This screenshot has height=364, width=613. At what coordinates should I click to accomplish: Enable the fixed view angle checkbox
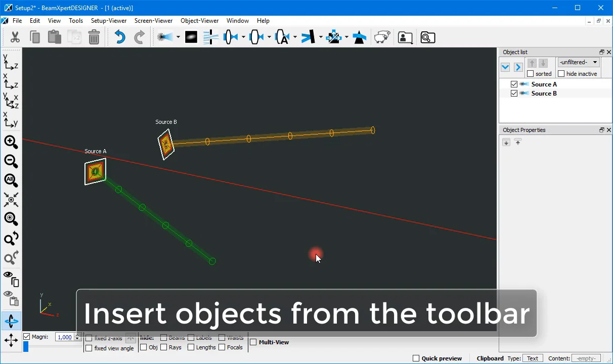click(x=89, y=348)
